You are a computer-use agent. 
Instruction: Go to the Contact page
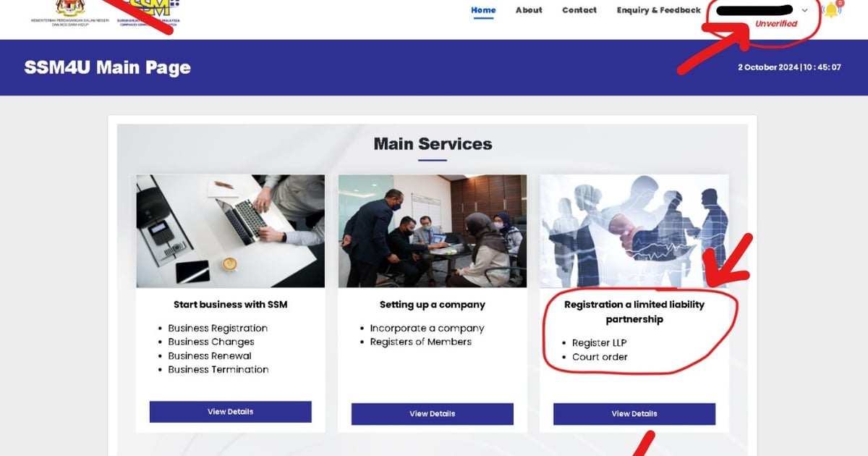click(579, 9)
